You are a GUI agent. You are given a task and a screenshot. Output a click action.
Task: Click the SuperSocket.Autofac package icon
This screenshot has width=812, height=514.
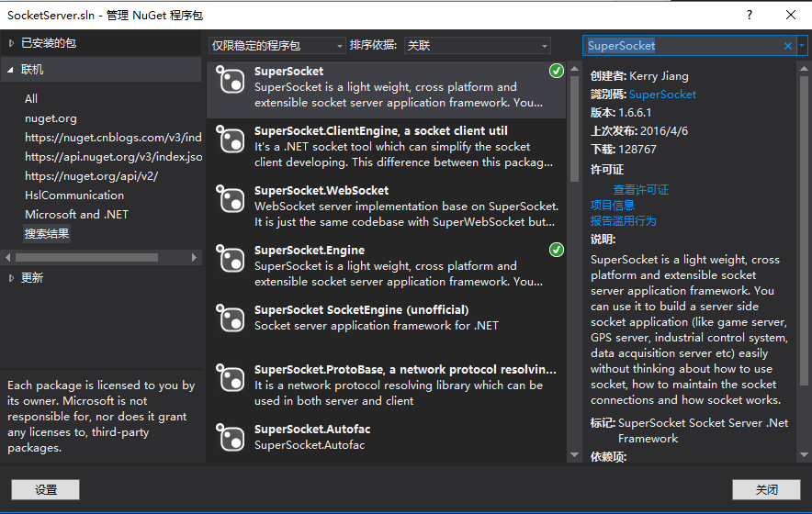[x=230, y=438]
